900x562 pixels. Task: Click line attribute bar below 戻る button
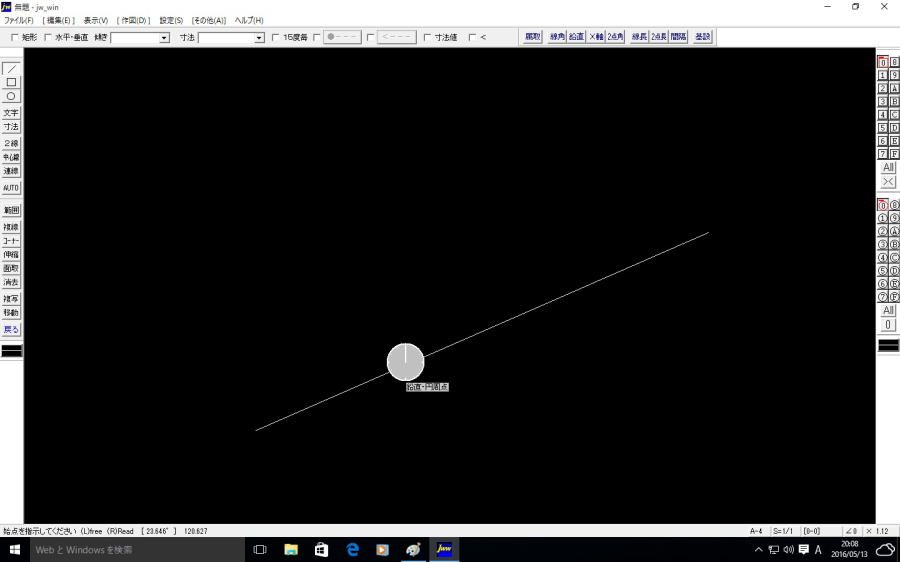coord(11,351)
